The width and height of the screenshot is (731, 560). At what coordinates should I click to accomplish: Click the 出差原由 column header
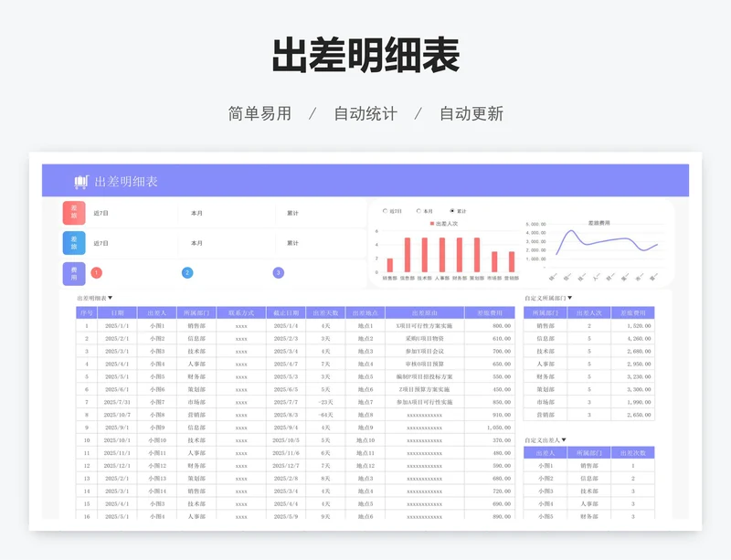(x=425, y=312)
